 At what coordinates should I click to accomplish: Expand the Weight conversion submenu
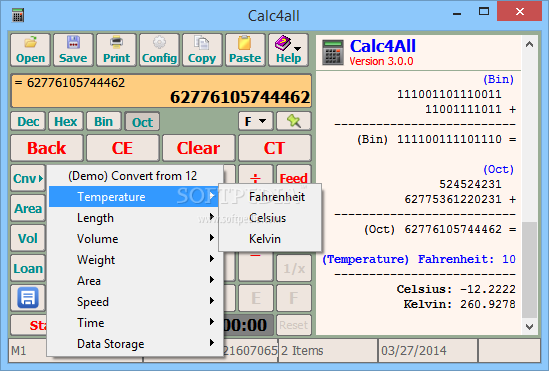pos(135,260)
